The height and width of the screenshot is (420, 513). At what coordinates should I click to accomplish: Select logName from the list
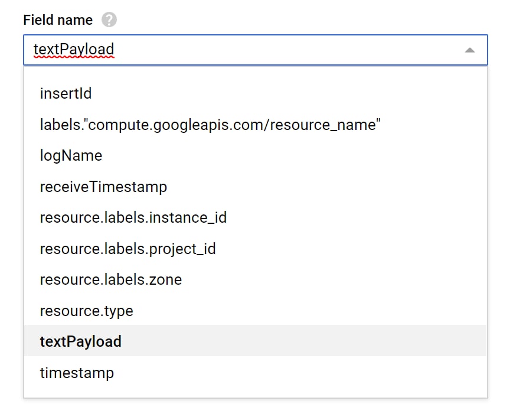tap(255, 155)
